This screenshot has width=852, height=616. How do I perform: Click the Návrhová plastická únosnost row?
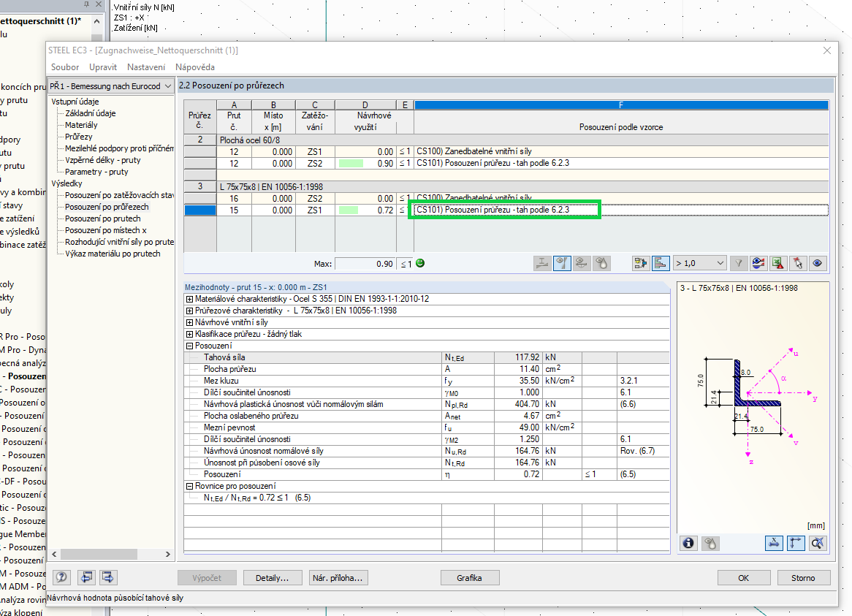427,404
